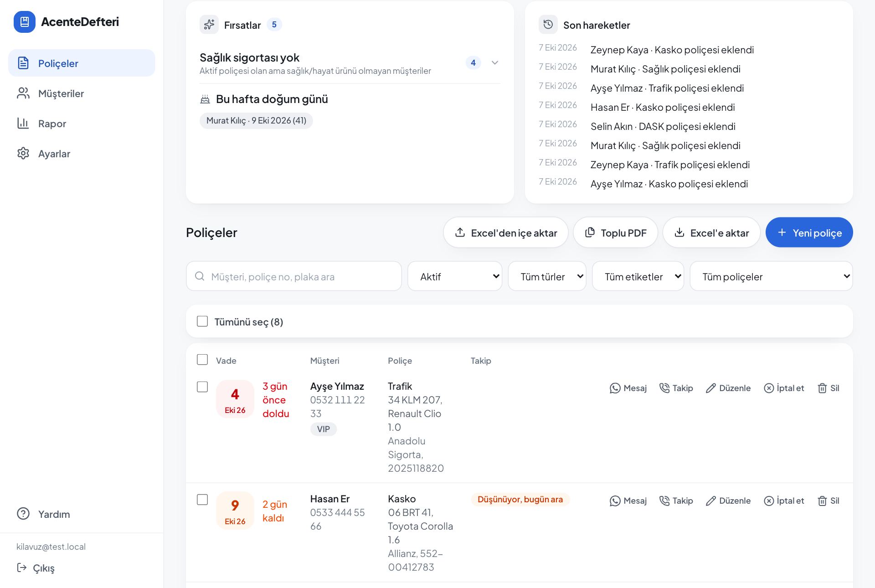Click the Murat Kılıç birthday chip
The width and height of the screenshot is (875, 588).
coord(256,121)
